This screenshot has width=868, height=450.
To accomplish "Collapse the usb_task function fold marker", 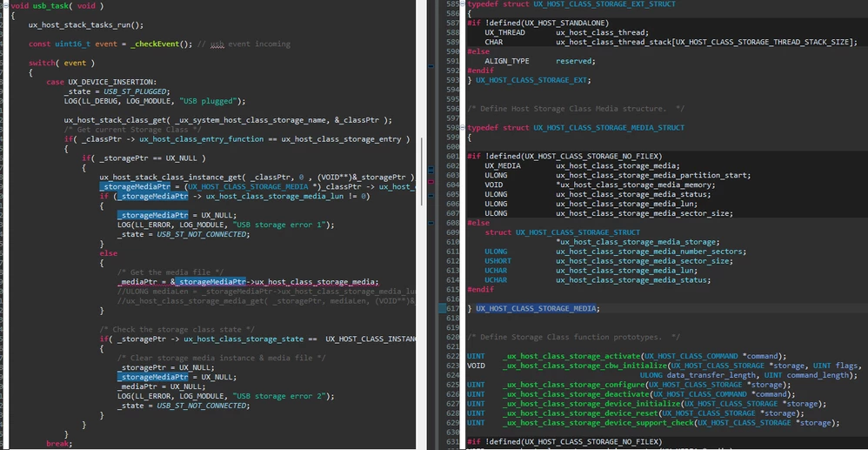I will (5, 5).
